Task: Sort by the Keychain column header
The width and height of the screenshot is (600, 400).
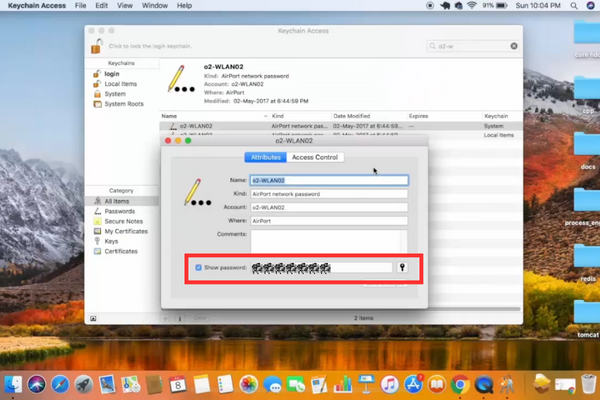Action: point(502,116)
